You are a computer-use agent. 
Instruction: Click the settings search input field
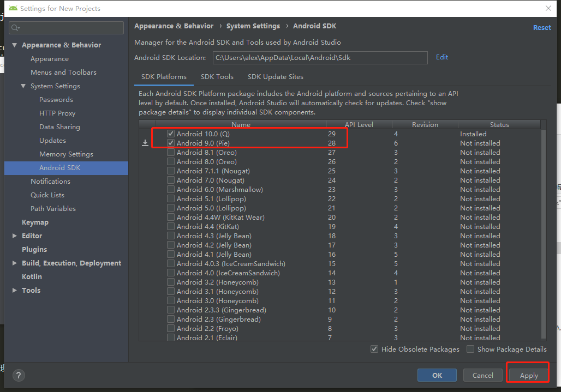66,28
